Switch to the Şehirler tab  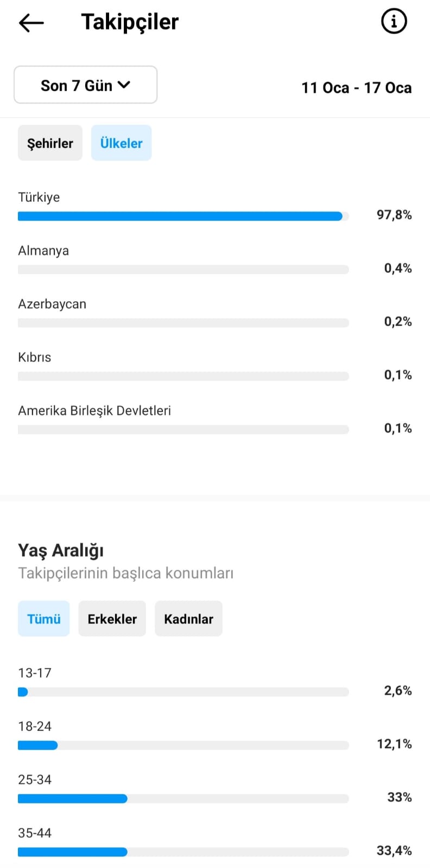click(50, 143)
